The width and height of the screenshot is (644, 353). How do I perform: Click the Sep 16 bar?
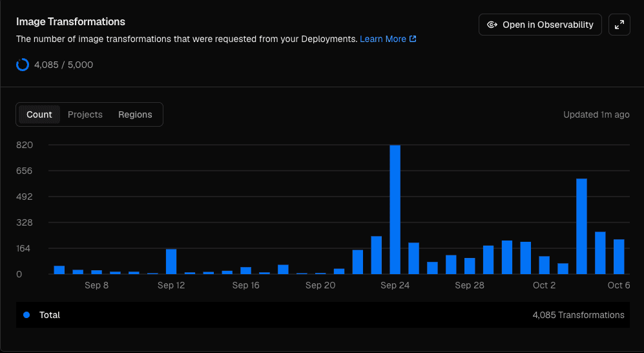pyautogui.click(x=245, y=270)
